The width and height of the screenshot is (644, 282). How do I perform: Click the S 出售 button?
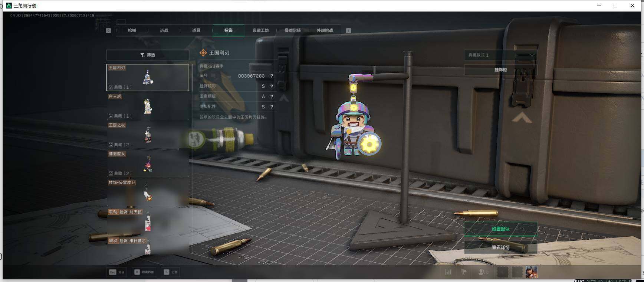tap(171, 272)
